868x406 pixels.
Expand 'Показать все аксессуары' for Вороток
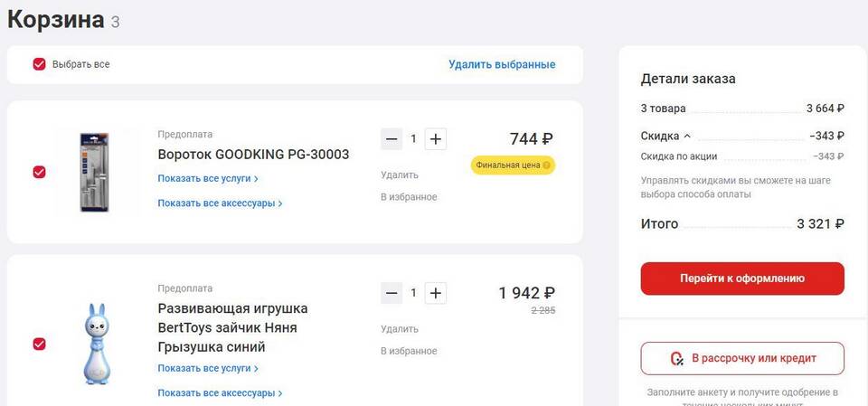pos(220,203)
